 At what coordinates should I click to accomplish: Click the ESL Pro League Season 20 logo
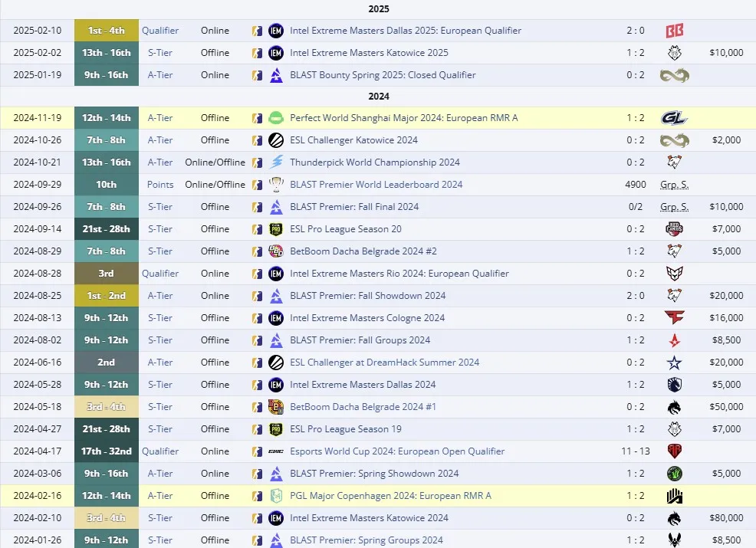276,229
